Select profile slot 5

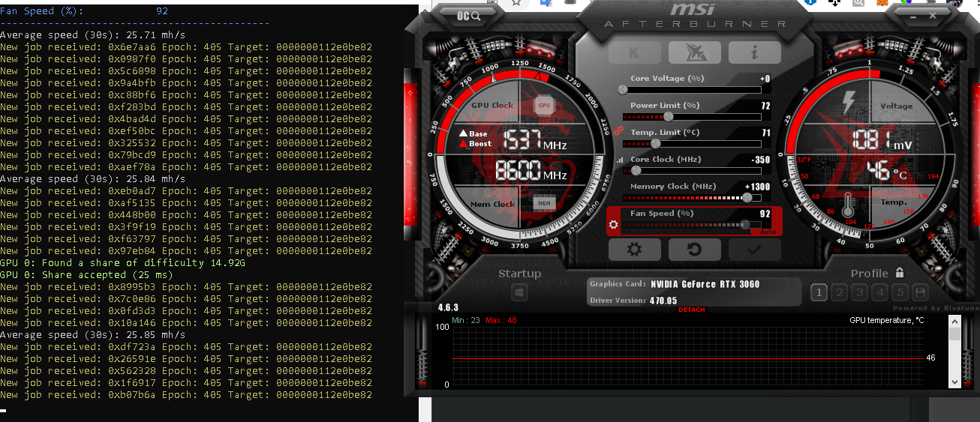point(900,292)
